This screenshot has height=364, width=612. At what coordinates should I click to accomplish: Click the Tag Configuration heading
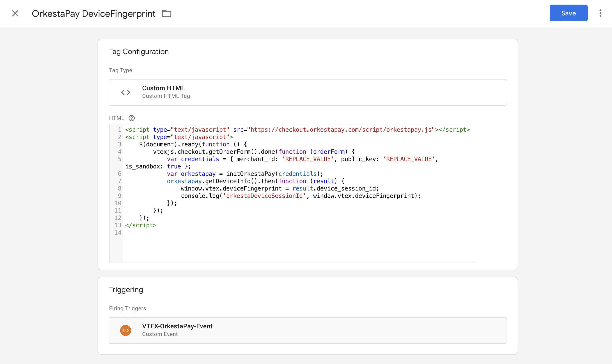coord(139,51)
